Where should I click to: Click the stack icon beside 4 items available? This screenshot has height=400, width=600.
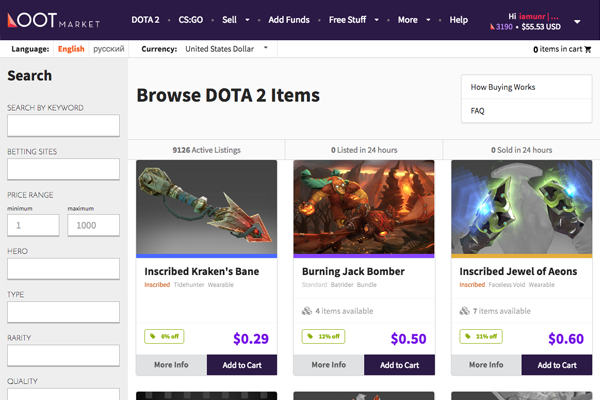307,311
